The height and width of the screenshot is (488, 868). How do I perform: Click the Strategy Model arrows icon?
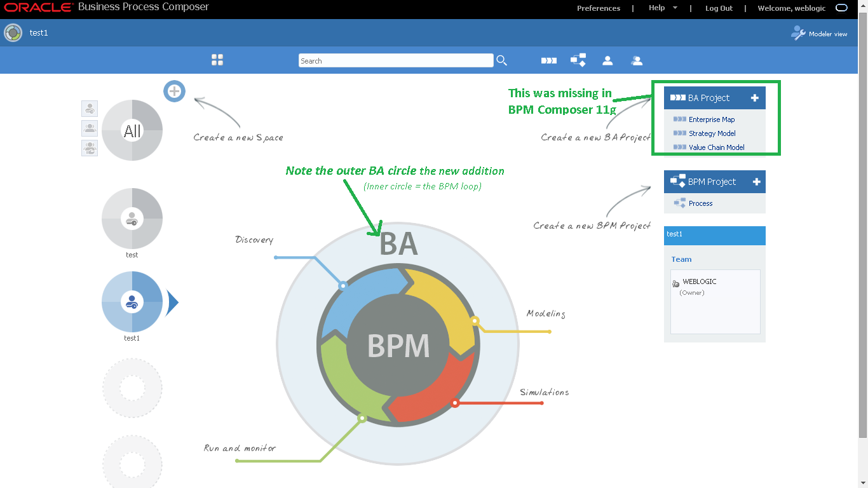(680, 133)
